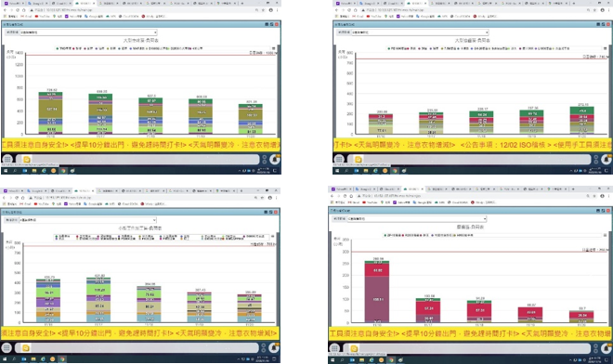Image resolution: width=613 pixels, height=364 pixels.
Task: Toggle the first green legend series in ISO稽核 ticker window
Action: (398, 48)
